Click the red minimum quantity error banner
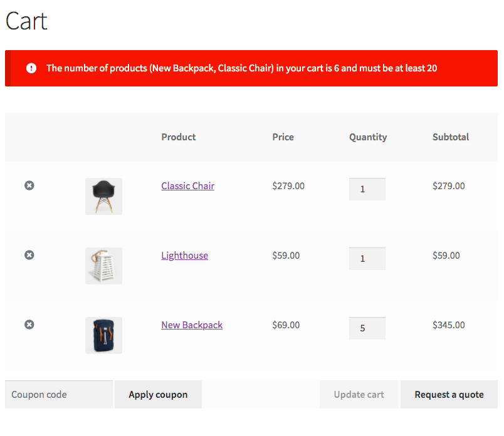The width and height of the screenshot is (504, 436). point(251,68)
